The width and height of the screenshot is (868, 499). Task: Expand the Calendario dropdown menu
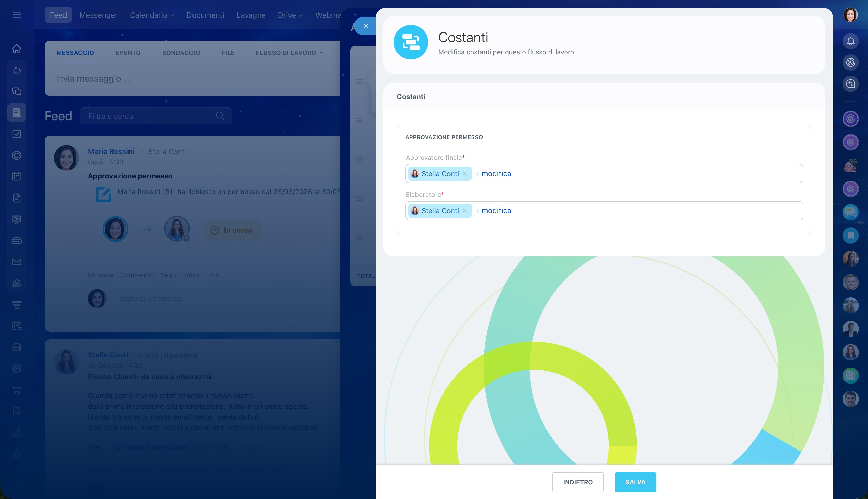152,15
